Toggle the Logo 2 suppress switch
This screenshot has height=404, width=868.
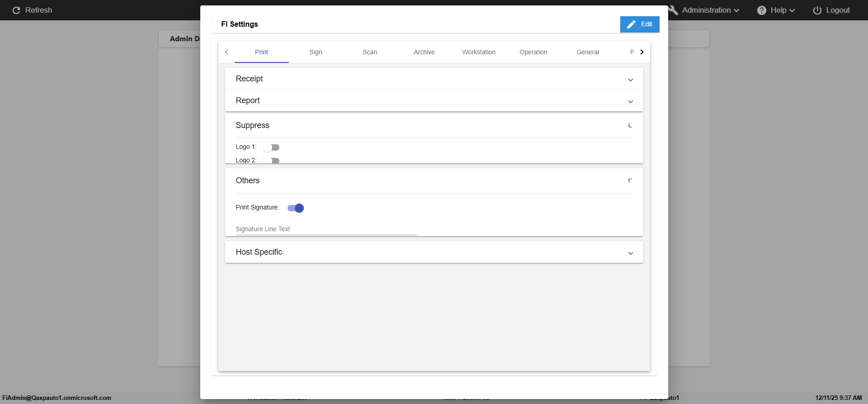tap(271, 161)
